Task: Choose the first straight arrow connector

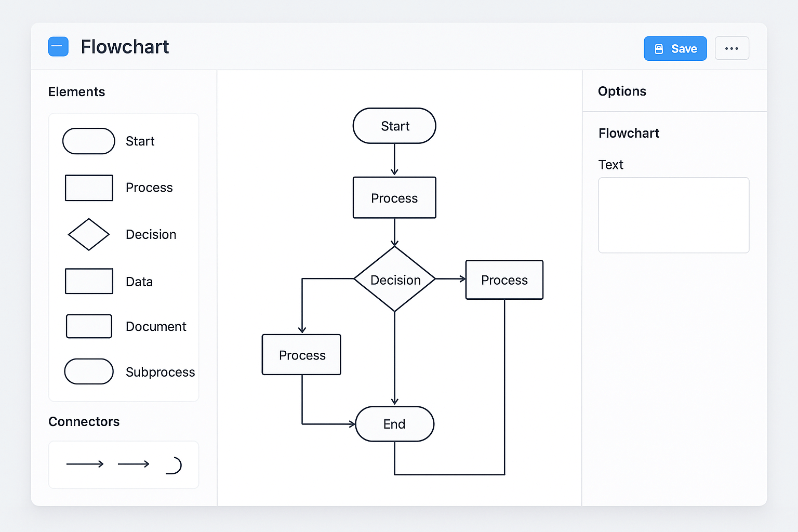Action: pos(85,464)
